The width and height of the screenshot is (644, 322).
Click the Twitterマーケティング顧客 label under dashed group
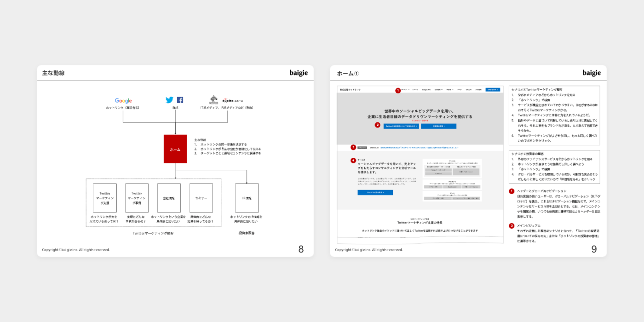[x=153, y=233]
